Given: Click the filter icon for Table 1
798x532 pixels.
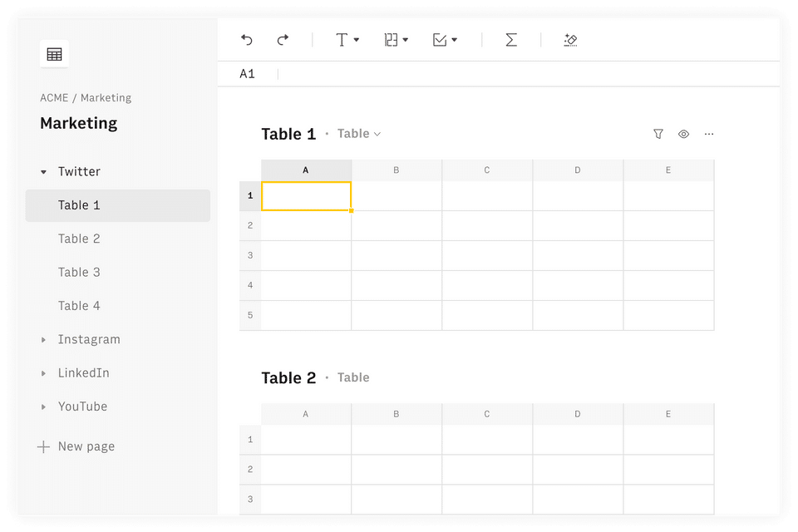Looking at the screenshot, I should pyautogui.click(x=658, y=134).
